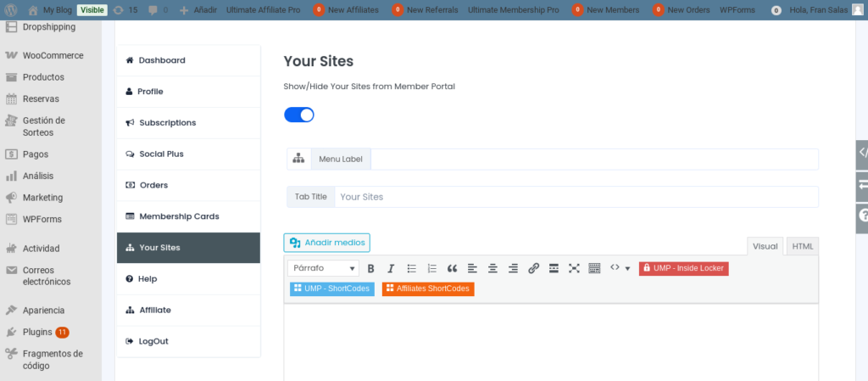The width and height of the screenshot is (868, 381).
Task: Click into the Tab Title field
Action: (x=576, y=197)
